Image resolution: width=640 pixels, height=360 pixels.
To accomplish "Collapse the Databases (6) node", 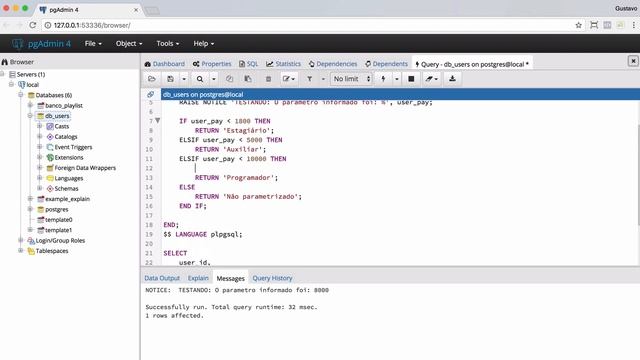I will pyautogui.click(x=21, y=95).
